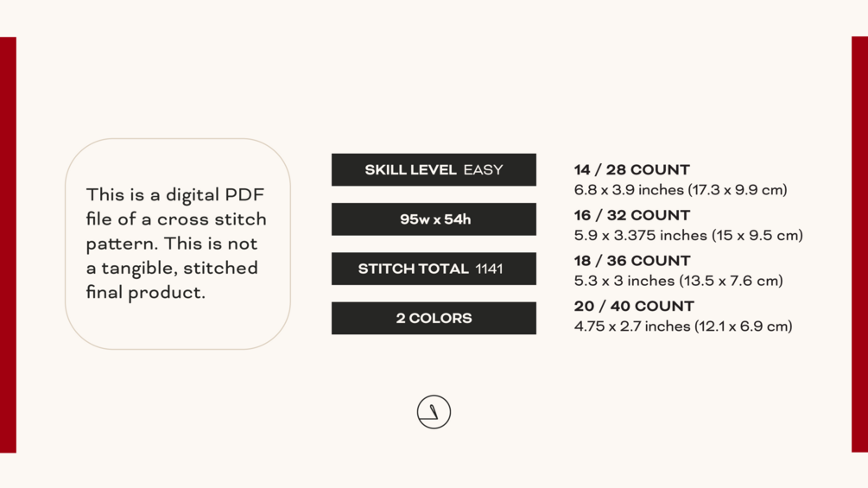Select the 4.75 x 2.7 inches size text

[683, 326]
